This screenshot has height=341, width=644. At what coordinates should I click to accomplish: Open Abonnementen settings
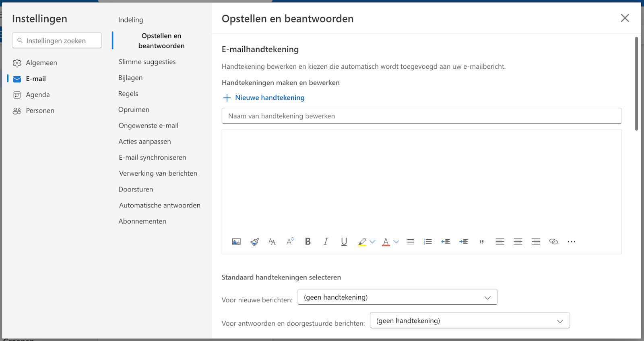(142, 221)
